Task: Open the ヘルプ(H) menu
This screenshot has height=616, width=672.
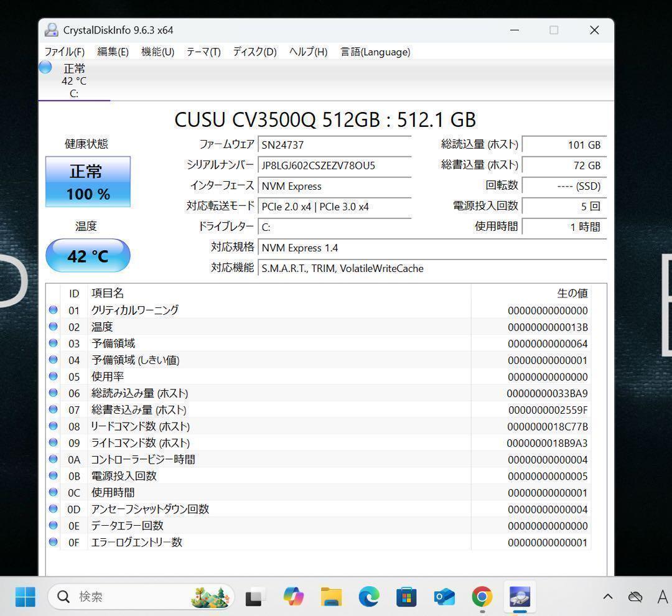Action: pyautogui.click(x=308, y=52)
